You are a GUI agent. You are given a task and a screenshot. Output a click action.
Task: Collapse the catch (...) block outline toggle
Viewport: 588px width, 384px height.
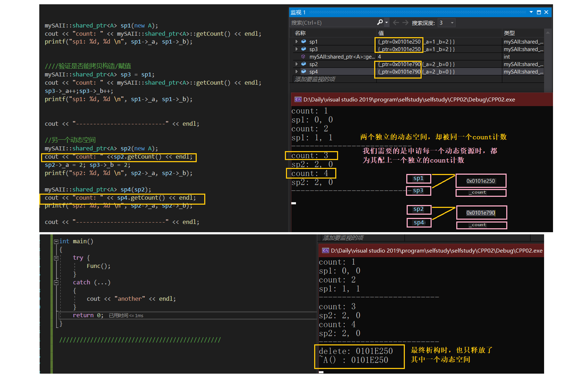tap(56, 283)
